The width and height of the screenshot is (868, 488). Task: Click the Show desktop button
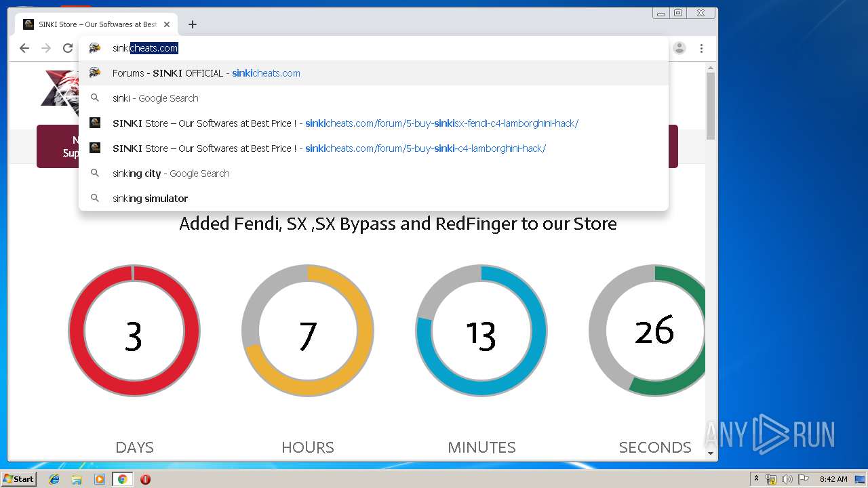[861, 479]
